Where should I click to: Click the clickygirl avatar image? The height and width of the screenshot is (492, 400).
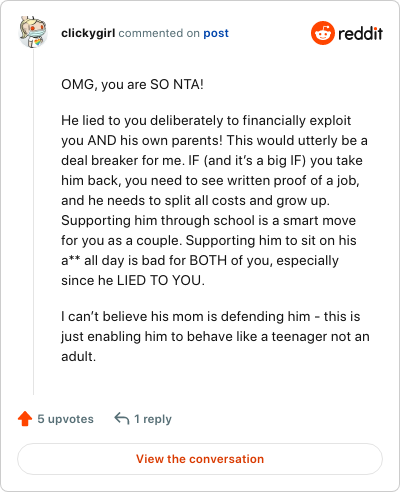(x=33, y=32)
